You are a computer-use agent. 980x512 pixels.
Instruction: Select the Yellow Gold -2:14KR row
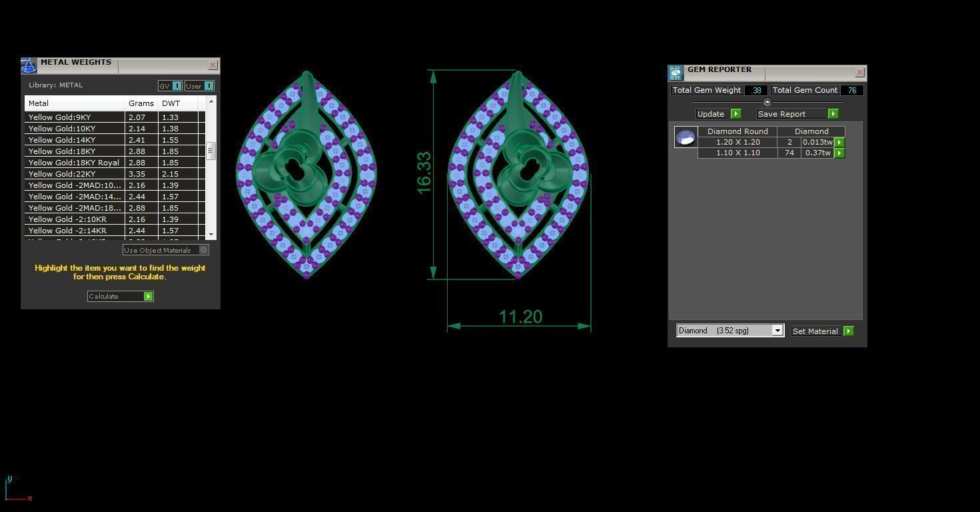click(x=115, y=231)
